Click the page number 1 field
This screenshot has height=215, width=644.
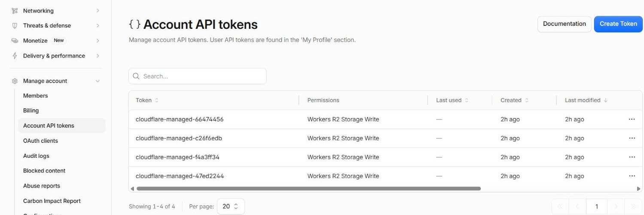(596, 206)
